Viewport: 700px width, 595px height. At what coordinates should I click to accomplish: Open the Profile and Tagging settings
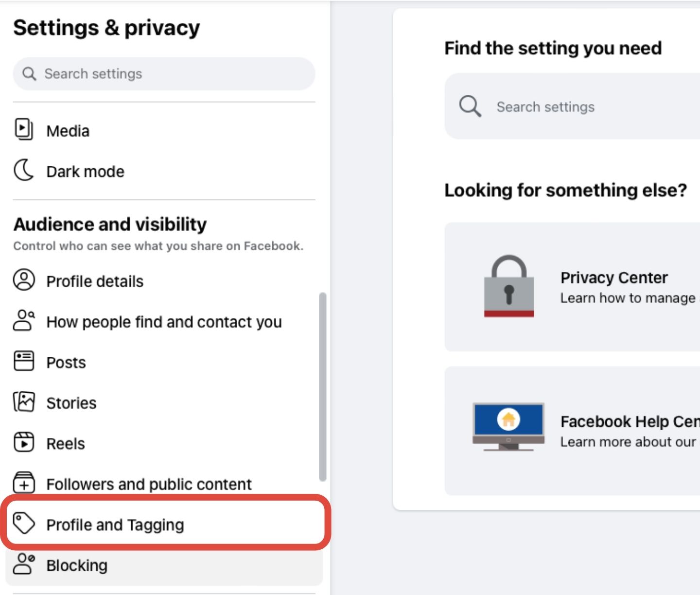click(x=115, y=525)
